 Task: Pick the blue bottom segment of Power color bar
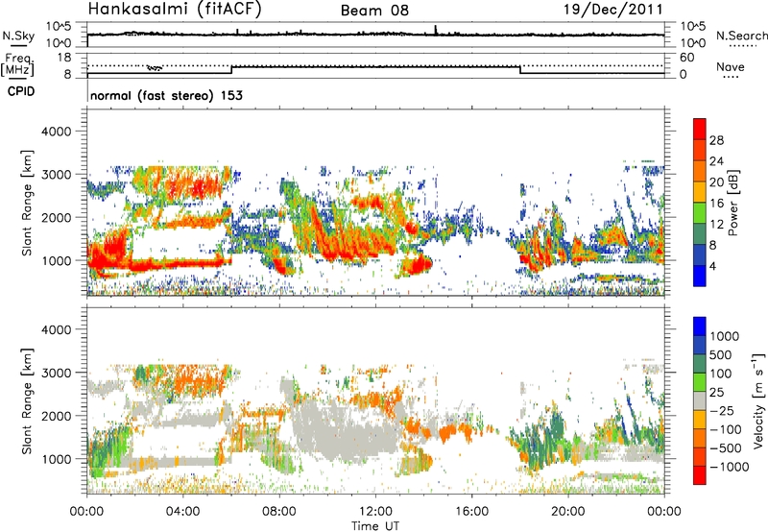click(x=700, y=277)
